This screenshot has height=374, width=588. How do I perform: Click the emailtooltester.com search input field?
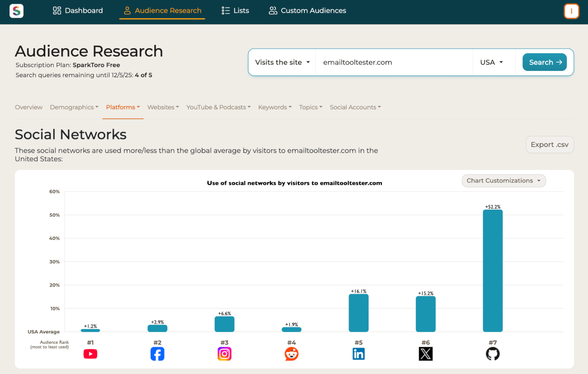394,62
